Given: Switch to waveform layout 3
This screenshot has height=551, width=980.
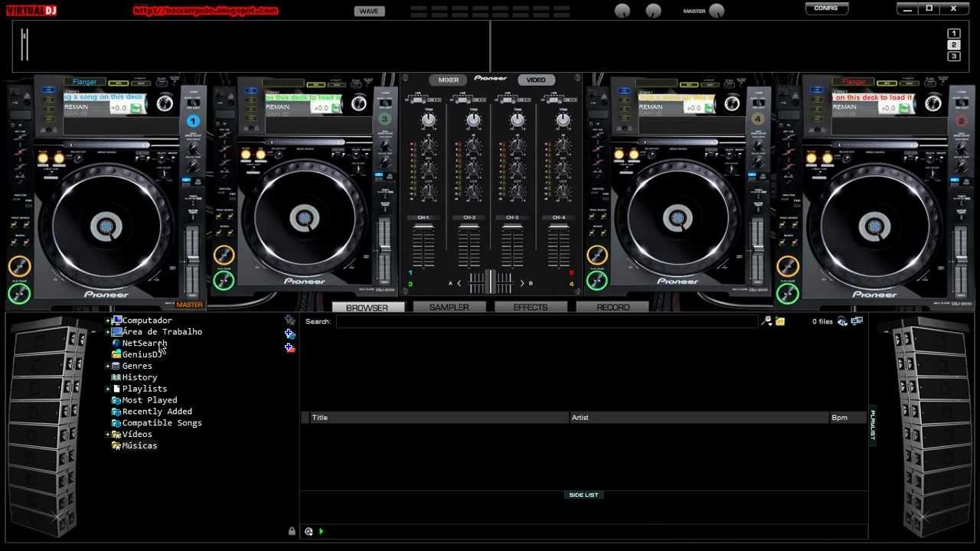Looking at the screenshot, I should (x=953, y=57).
